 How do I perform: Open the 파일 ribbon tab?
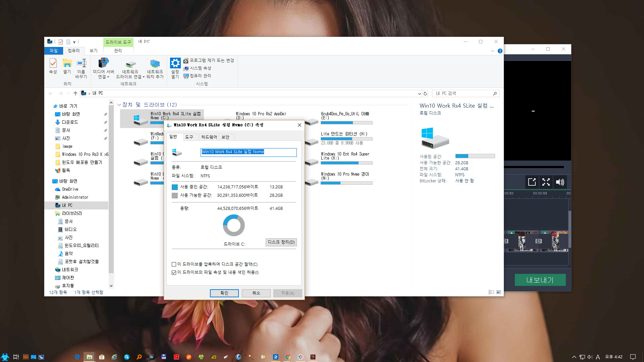coord(54,51)
